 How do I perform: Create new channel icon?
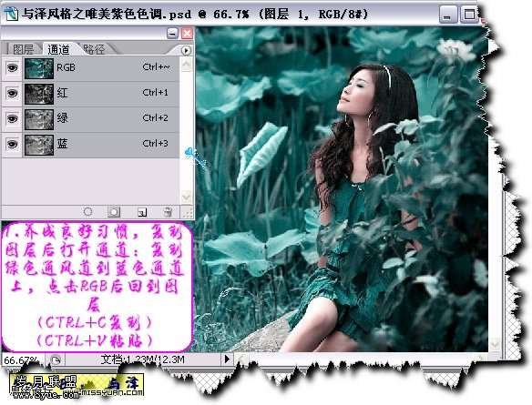[142, 212]
